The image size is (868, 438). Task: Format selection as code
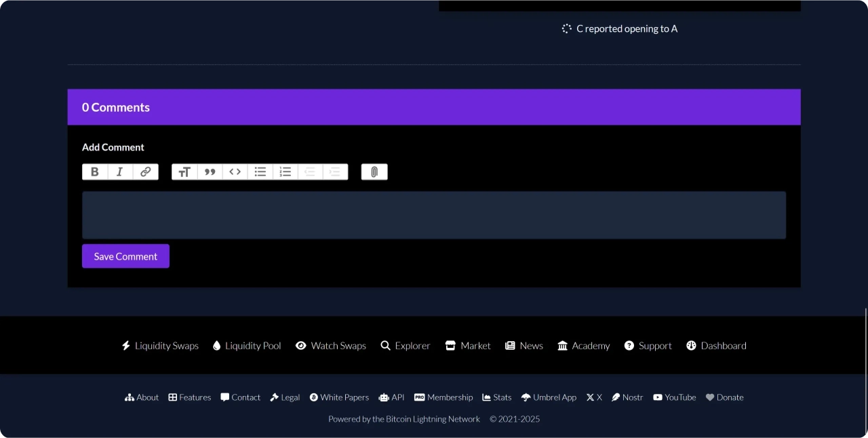235,172
